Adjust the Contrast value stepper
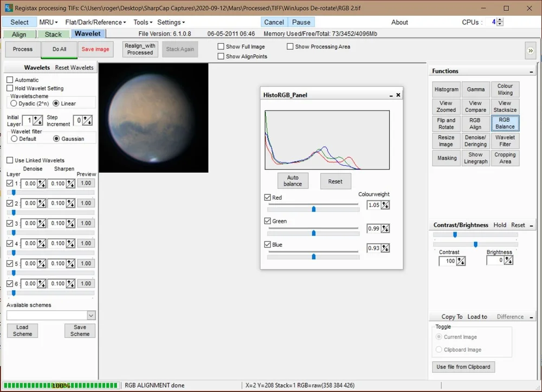Viewport: 542px width, 392px height. point(461,261)
